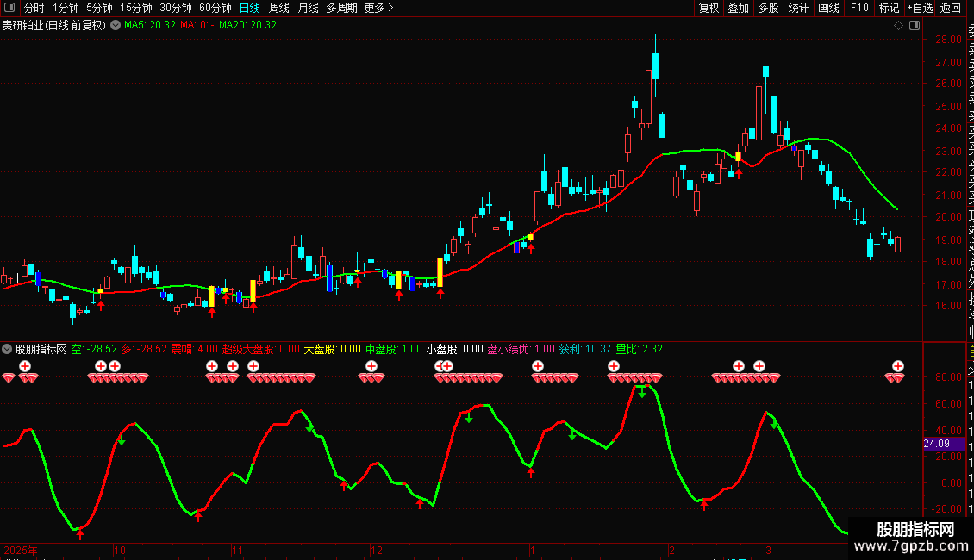Viewport: 974px width, 560px height.
Task: Click the 震幅: 4.00 indicator value
Action: (x=195, y=349)
